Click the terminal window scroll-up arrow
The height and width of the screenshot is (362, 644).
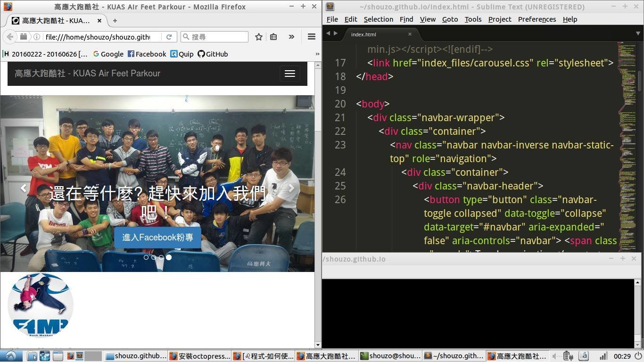tap(637, 282)
